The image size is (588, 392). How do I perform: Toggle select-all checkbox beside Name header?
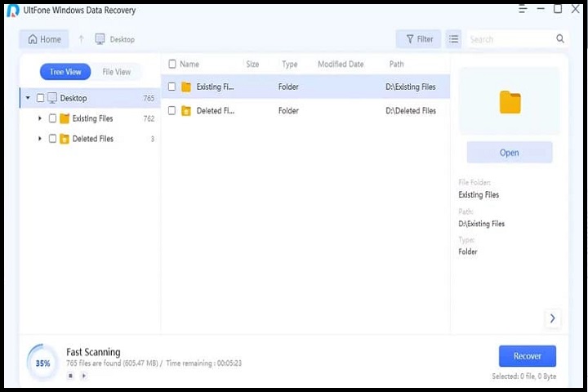point(171,64)
